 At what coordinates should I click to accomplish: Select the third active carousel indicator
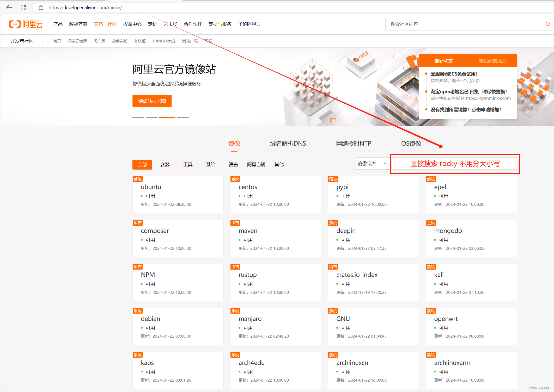pyautogui.click(x=167, y=117)
